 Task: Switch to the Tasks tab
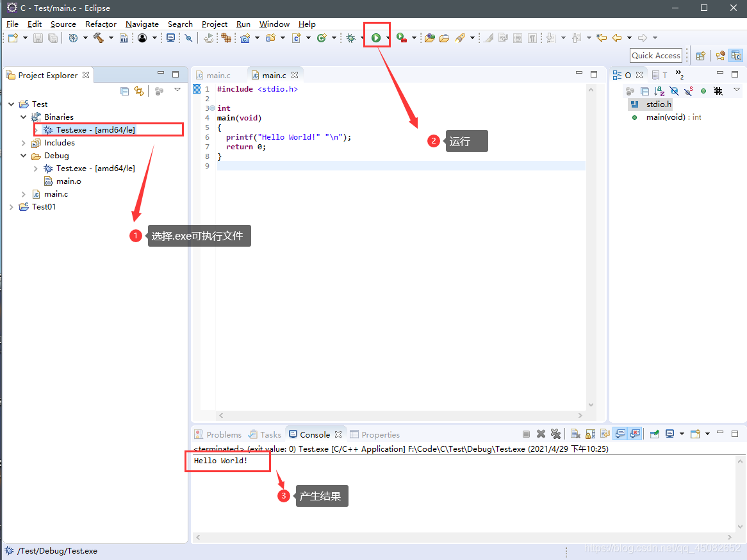click(x=265, y=434)
